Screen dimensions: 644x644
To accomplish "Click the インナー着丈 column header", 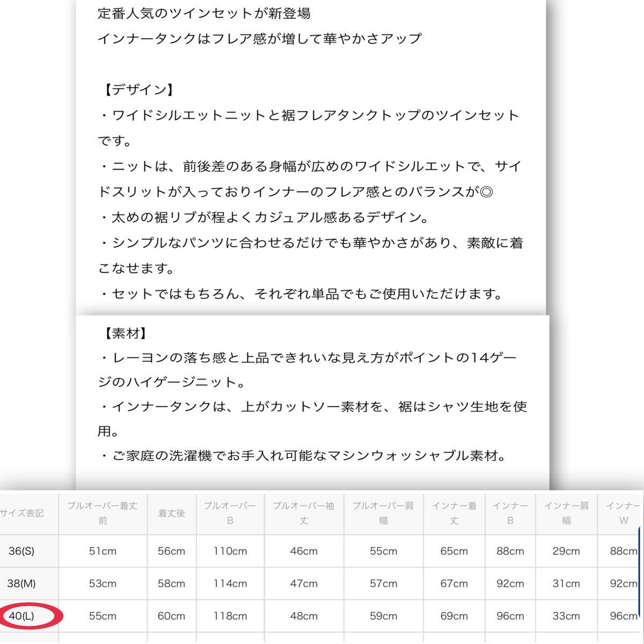I will click(x=455, y=513).
